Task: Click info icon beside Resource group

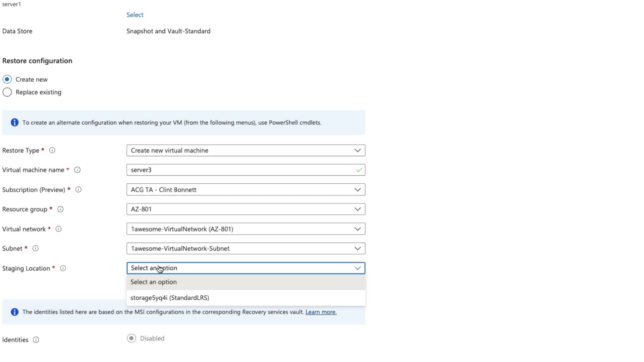Action: [x=60, y=209]
